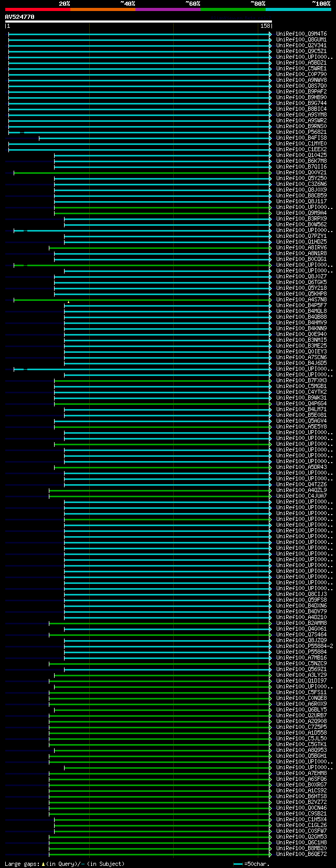Click hit label UniRef100_C0NQE8
336x868 pixels.
301,698
